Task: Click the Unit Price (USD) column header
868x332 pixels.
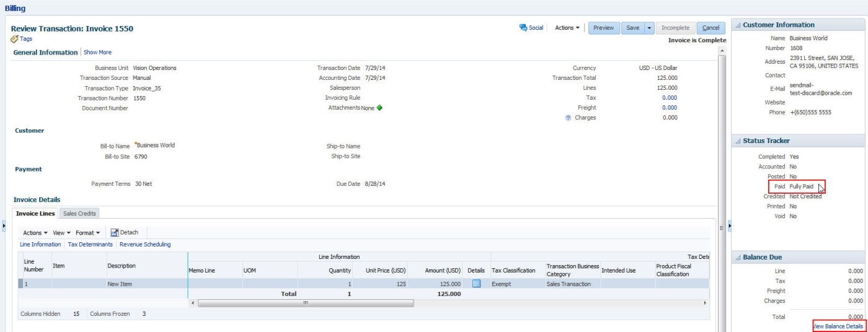Action: (x=382, y=271)
